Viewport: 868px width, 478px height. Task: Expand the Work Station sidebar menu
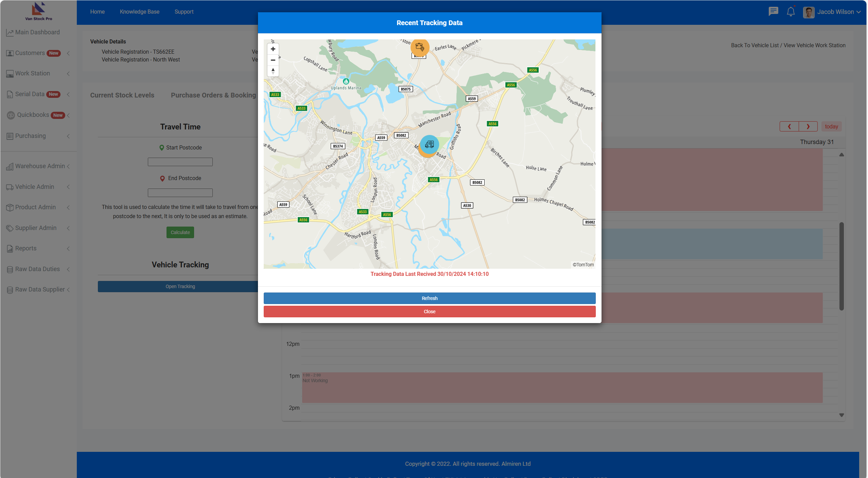[x=68, y=74]
